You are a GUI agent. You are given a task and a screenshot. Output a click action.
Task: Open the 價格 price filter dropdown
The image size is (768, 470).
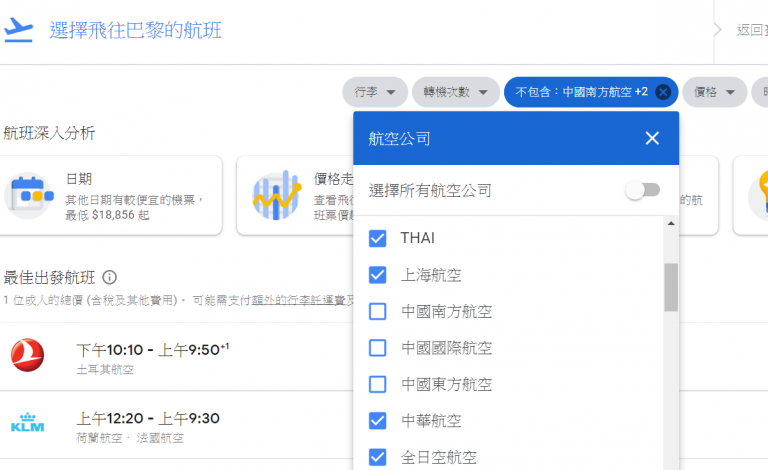click(x=715, y=92)
